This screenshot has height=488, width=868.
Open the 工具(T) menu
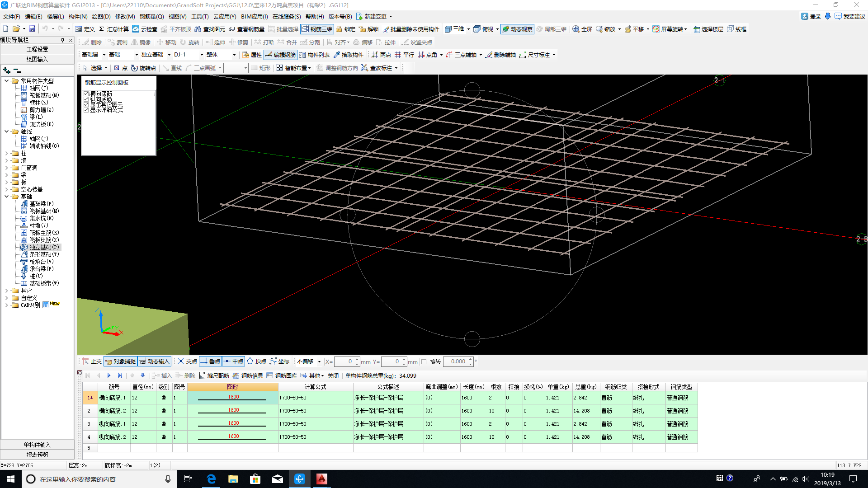point(200,16)
